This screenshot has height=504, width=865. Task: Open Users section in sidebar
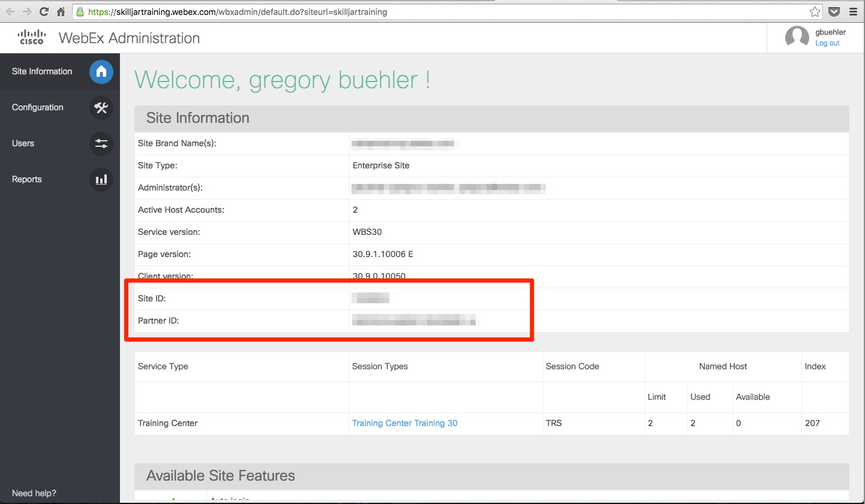point(23,143)
